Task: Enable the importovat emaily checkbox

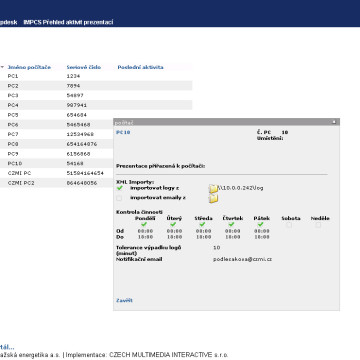Action: click(119, 198)
